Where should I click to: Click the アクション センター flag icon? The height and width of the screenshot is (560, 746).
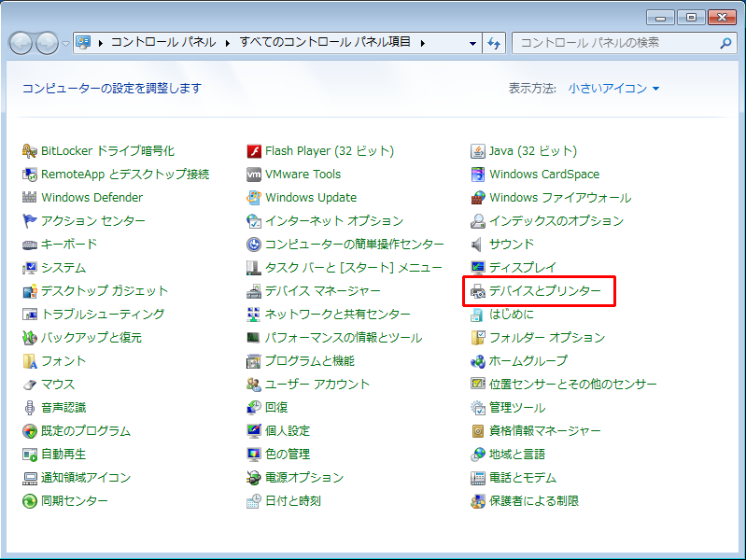click(x=30, y=221)
